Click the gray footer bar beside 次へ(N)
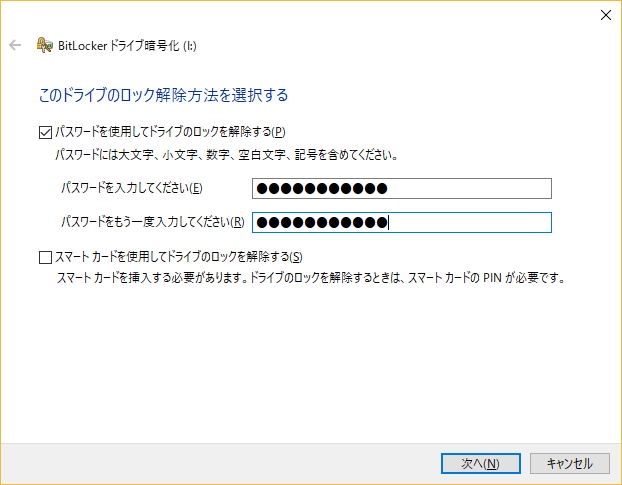Screen dimensions: 622x485 [x=218, y=464]
